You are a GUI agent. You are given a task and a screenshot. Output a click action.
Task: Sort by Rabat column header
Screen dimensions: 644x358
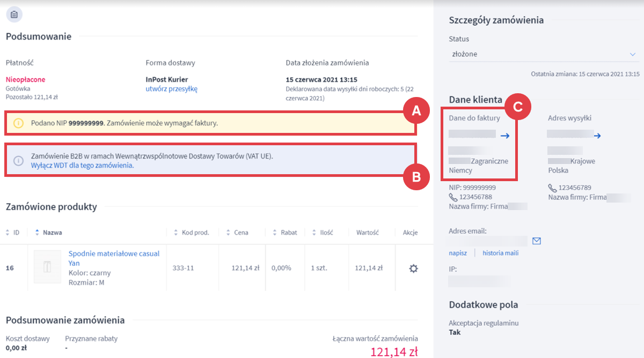(x=284, y=233)
